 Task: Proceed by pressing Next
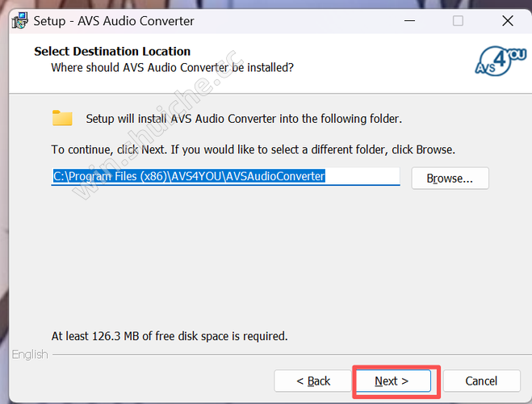click(392, 381)
